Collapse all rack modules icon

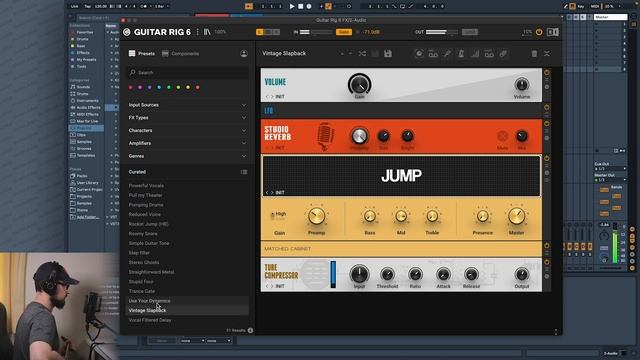coord(547,53)
